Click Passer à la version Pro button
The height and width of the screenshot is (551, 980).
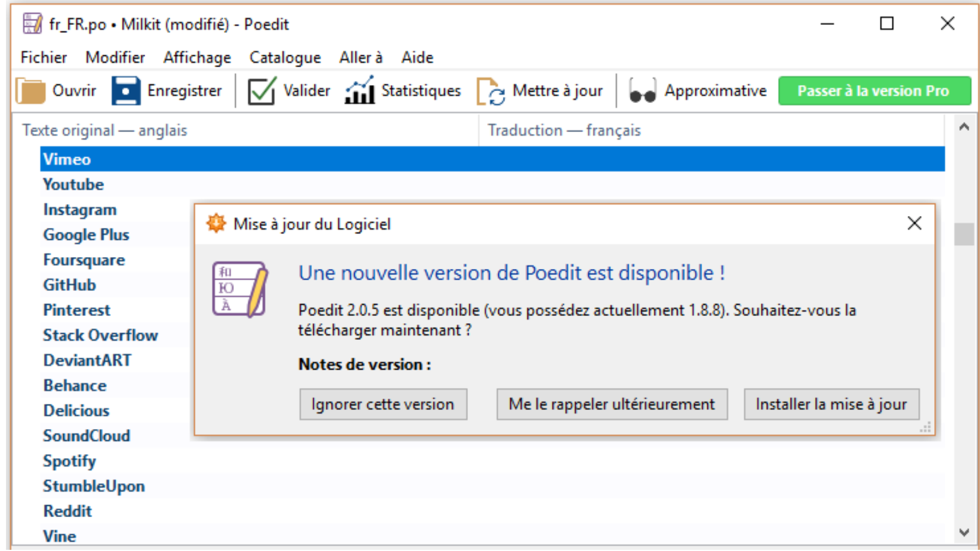click(874, 91)
